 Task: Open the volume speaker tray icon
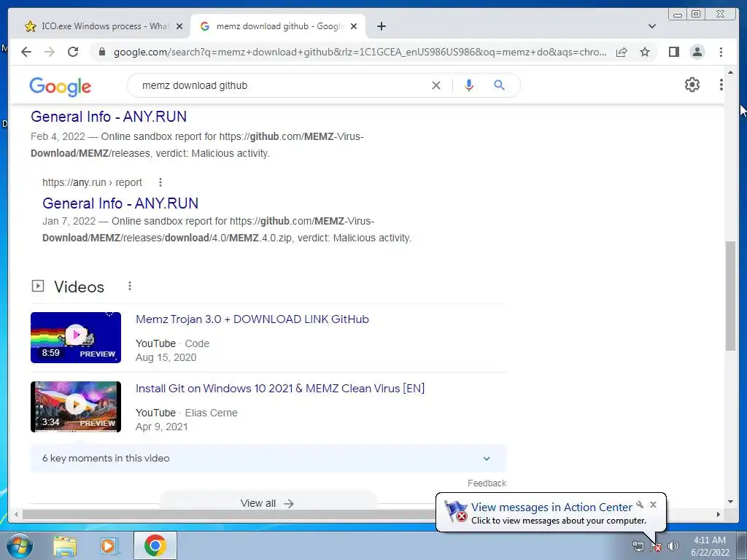click(x=673, y=546)
